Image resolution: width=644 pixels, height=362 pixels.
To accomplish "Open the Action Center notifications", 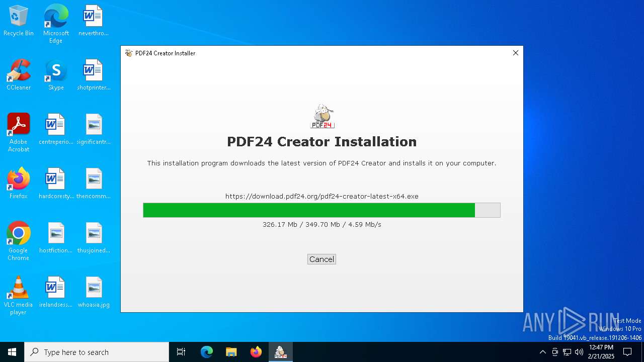I will pos(627,352).
